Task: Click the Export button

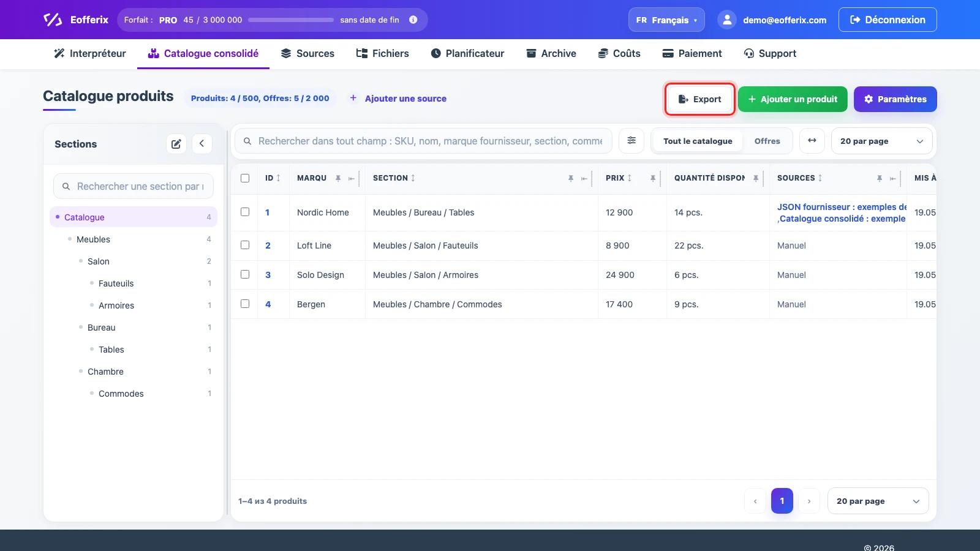Action: (699, 99)
